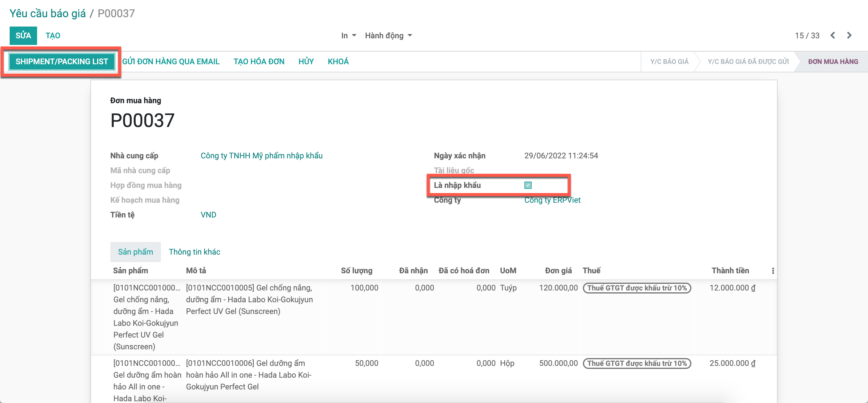Click GỬI ĐƠN HÀNG QUA EMAIL button
Viewport: 868px width, 403px height.
(171, 62)
